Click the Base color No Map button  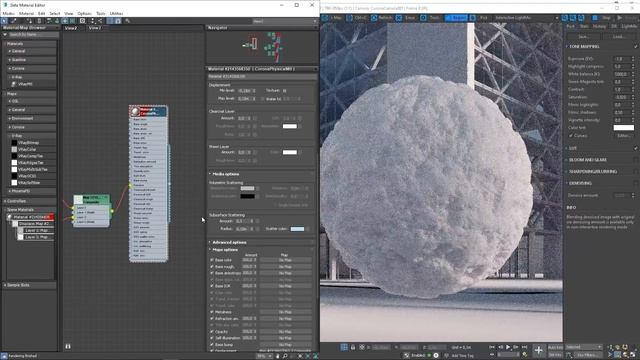click(285, 260)
